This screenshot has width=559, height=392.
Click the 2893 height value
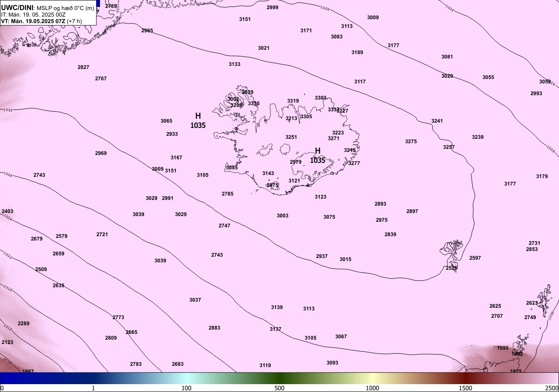click(380, 204)
